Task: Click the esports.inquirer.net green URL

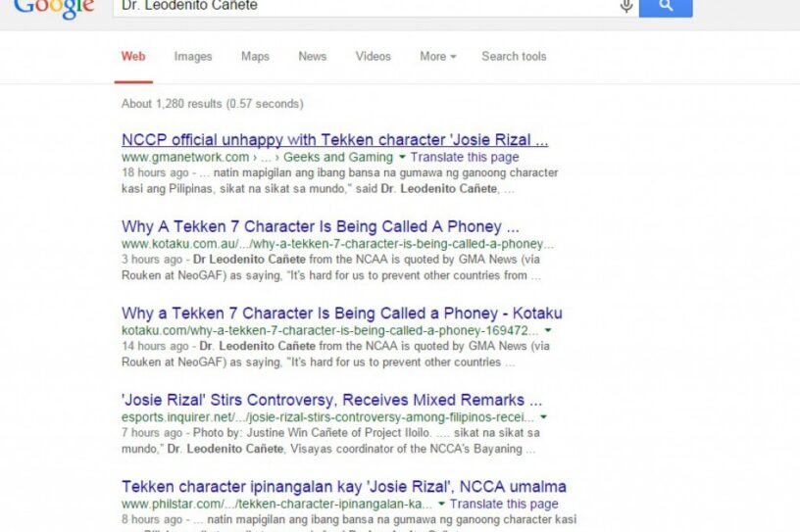Action: point(327,417)
